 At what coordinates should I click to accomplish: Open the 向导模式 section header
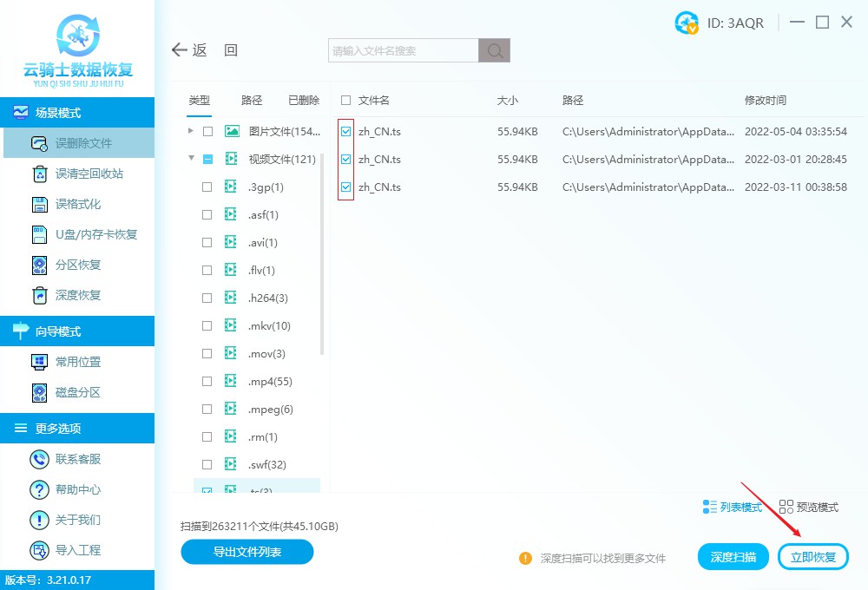click(x=77, y=331)
